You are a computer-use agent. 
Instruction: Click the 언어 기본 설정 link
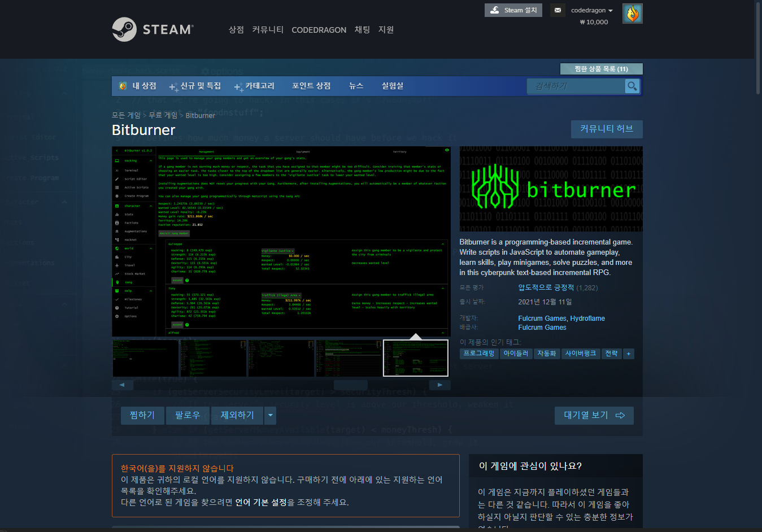tap(261, 502)
